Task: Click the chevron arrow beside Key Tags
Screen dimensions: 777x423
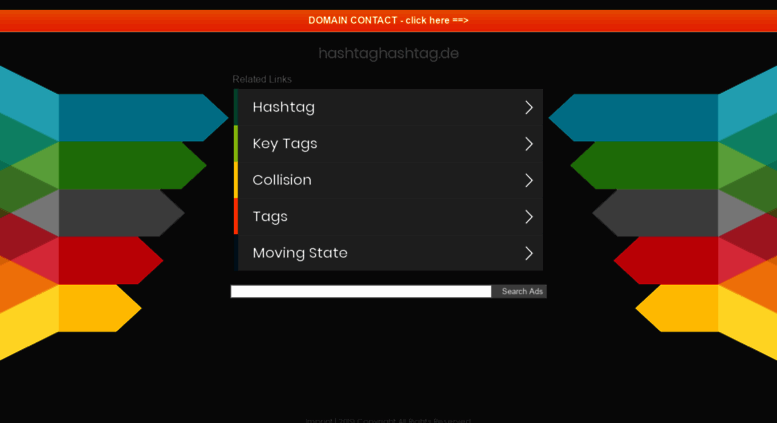Action: [529, 144]
